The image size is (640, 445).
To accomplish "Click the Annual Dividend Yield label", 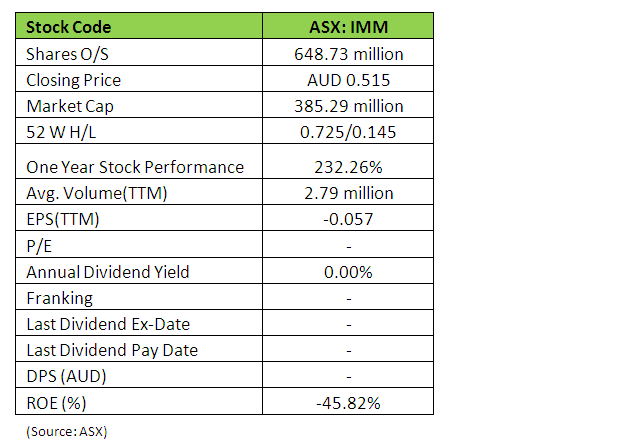I will pyautogui.click(x=107, y=272).
